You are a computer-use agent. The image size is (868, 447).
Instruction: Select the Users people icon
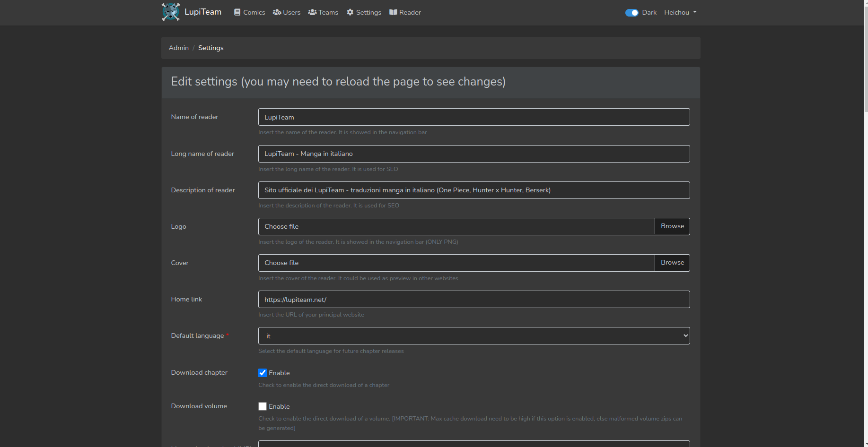point(277,12)
